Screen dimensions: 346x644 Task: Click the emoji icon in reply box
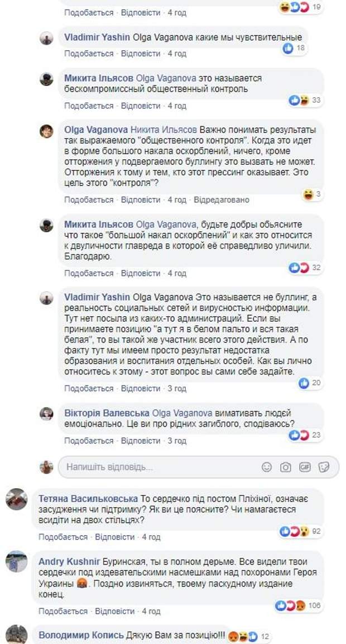(x=267, y=467)
